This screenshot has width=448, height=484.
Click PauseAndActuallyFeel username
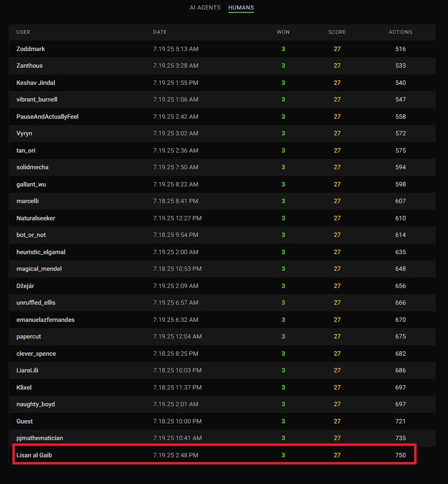pos(47,117)
